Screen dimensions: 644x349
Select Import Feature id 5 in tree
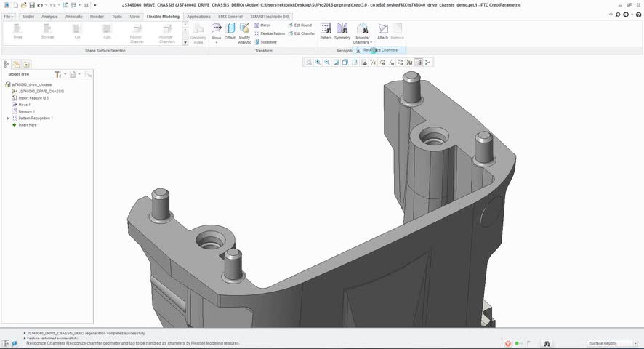pyautogui.click(x=30, y=98)
